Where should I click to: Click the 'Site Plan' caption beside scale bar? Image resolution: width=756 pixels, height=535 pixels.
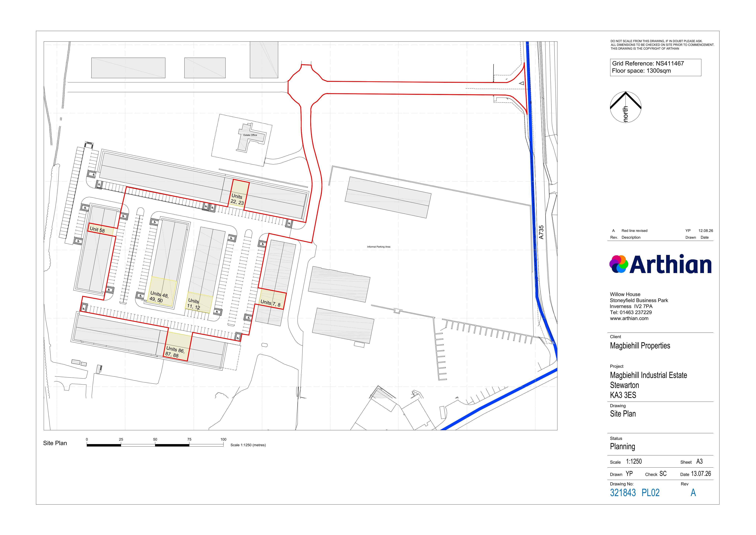(55, 443)
